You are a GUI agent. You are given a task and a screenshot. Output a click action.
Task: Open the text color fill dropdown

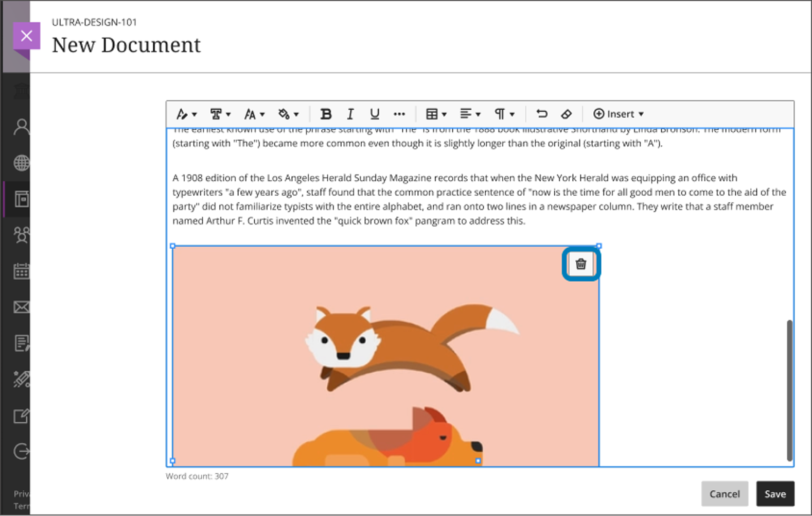click(288, 114)
